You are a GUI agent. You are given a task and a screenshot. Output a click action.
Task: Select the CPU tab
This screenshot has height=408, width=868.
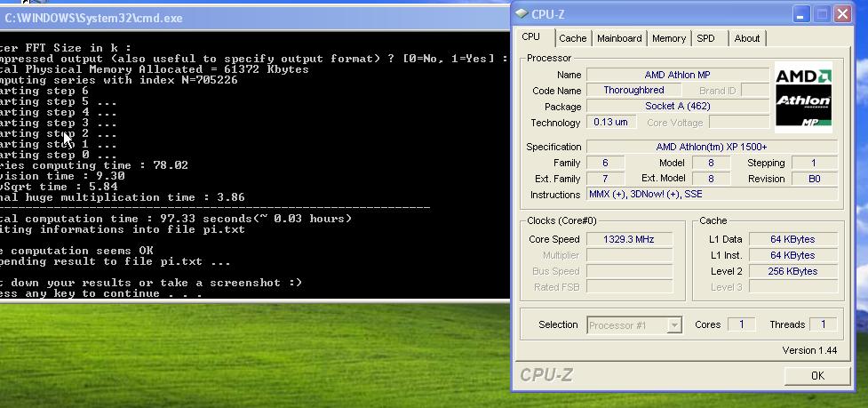click(531, 36)
